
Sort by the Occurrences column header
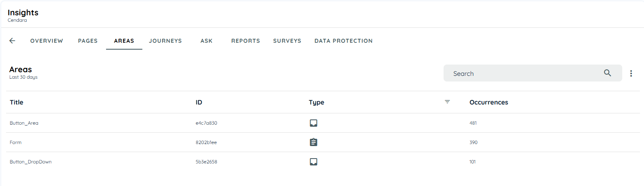[x=489, y=102]
